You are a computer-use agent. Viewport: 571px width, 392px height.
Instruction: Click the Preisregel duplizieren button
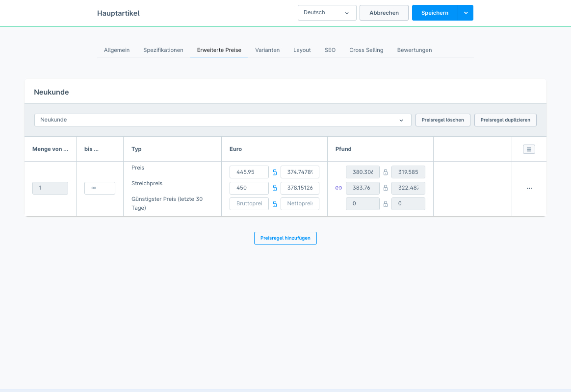pos(505,120)
